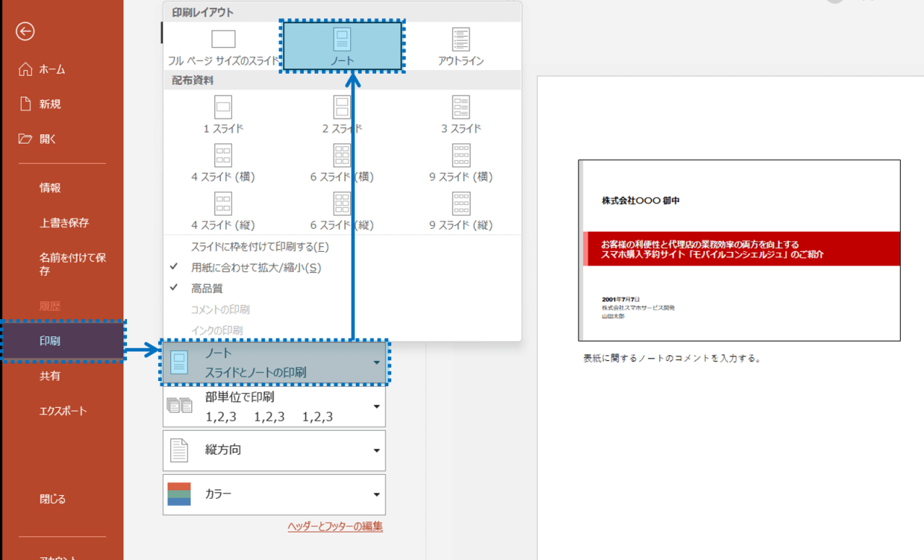Select the 印刷 sidebar item
This screenshot has height=560, width=924.
tap(64, 341)
